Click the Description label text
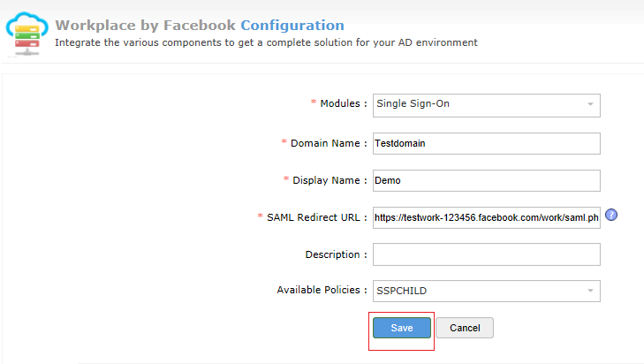Screen dimensions: 644x364 click(x=336, y=254)
